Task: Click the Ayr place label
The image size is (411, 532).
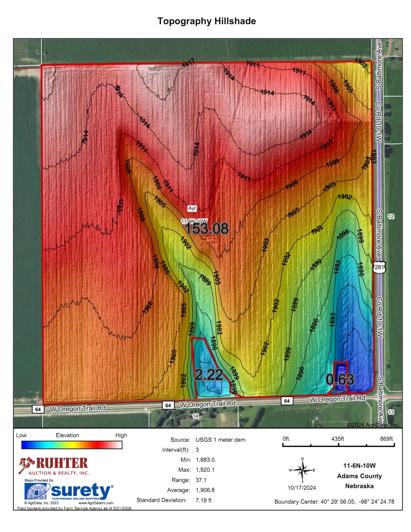Action: tap(192, 208)
